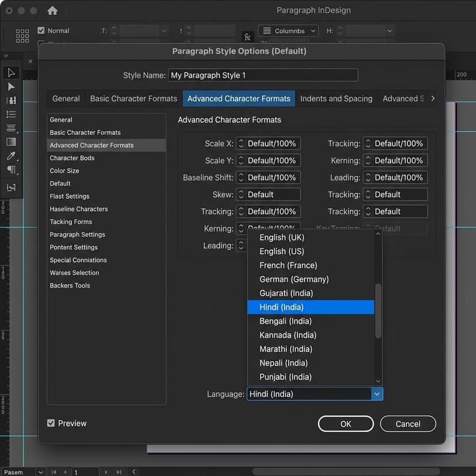Select Warses Selection in sidebar list
476x476 pixels.
point(106,273)
